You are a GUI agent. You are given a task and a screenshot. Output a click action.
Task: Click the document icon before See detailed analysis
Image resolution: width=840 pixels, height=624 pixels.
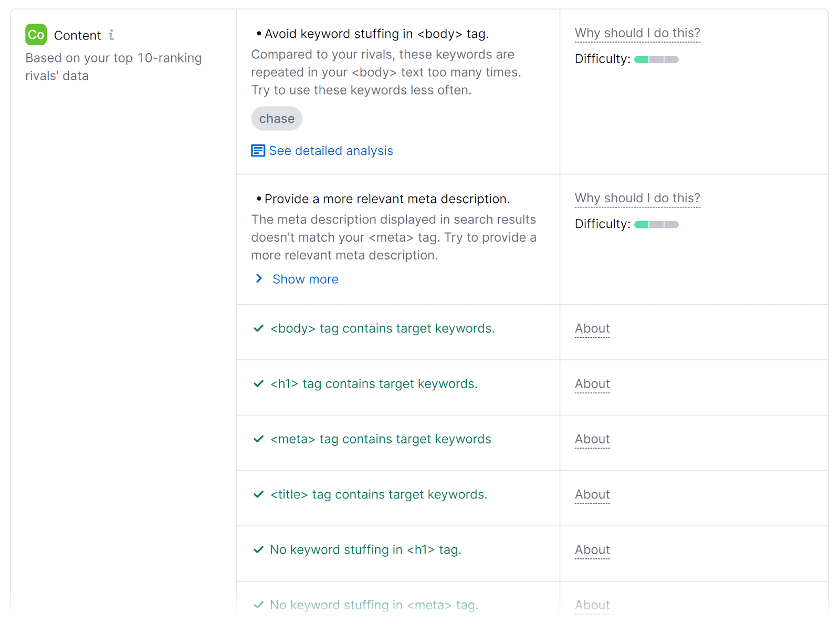click(258, 150)
